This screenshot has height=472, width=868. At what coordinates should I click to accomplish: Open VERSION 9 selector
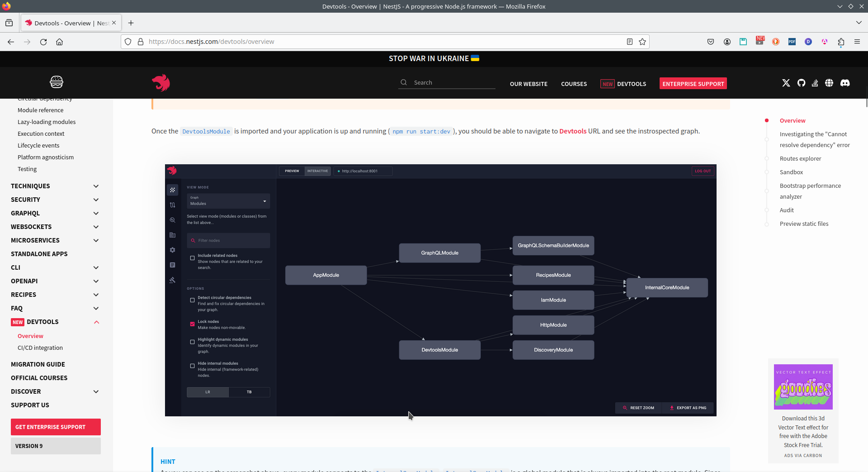[56, 446]
